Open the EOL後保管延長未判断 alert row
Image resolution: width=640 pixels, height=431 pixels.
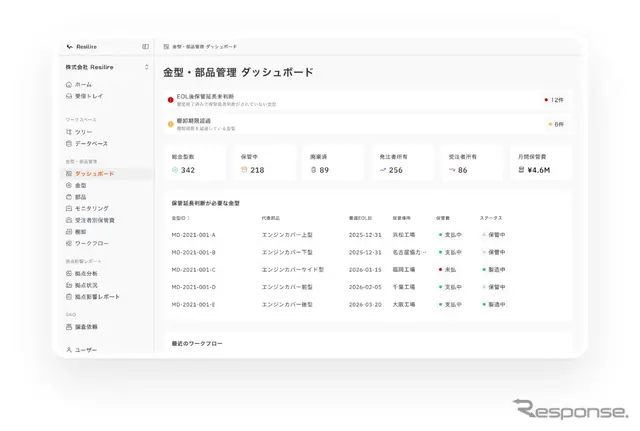(x=367, y=100)
